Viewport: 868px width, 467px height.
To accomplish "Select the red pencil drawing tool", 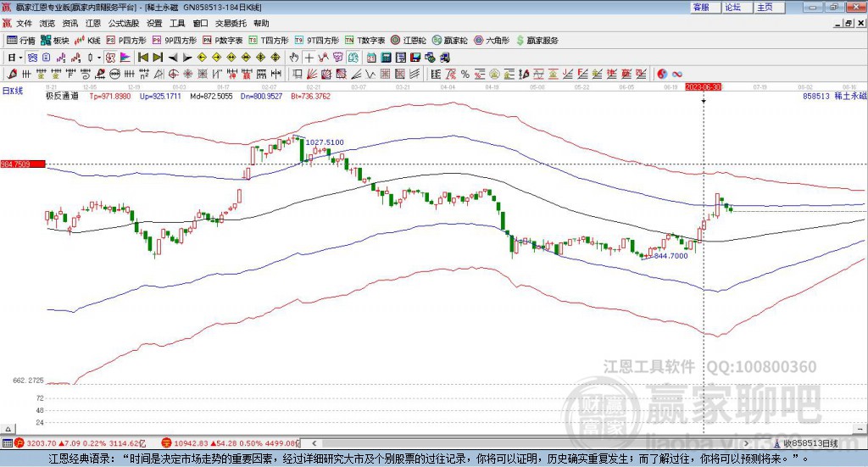I will click(12, 74).
